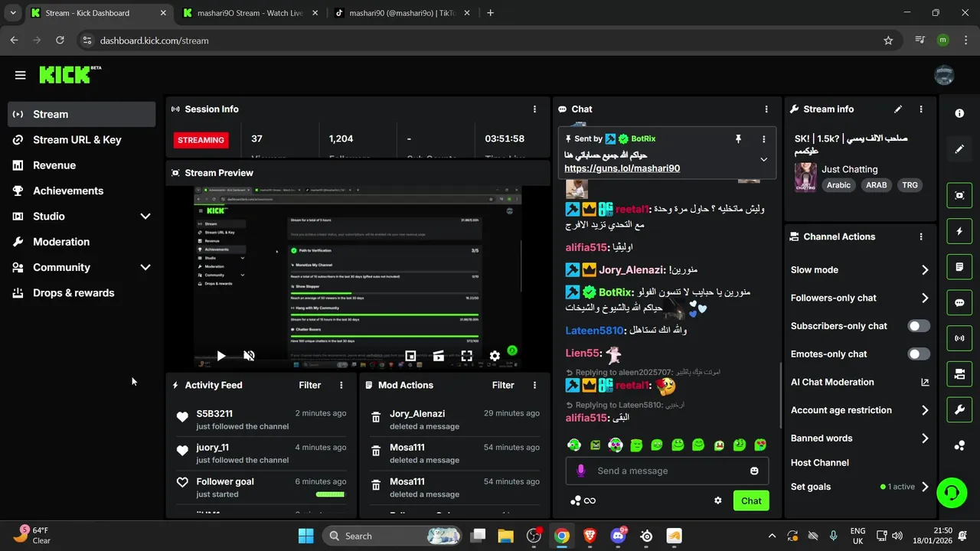
Task: Click the Send a message field
Action: (x=668, y=471)
